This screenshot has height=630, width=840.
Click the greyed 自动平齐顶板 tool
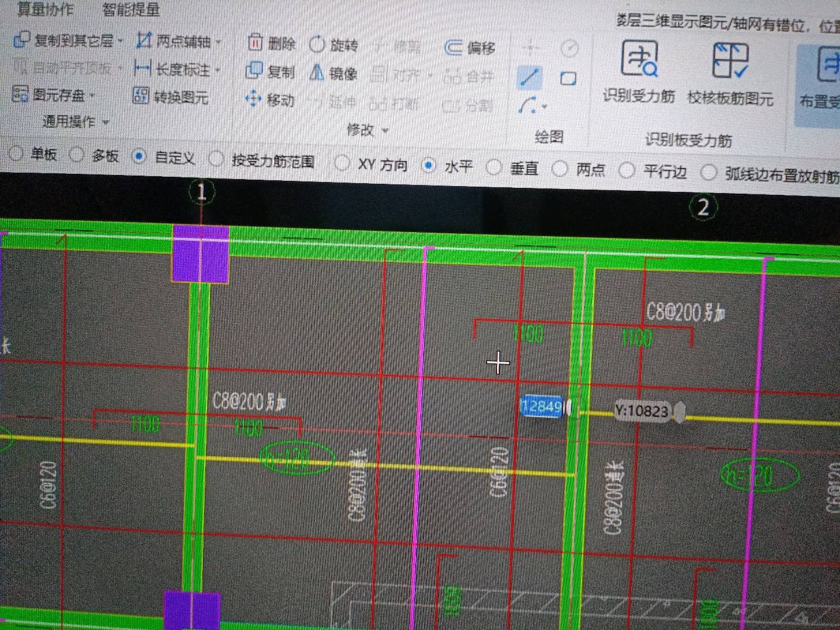63,68
